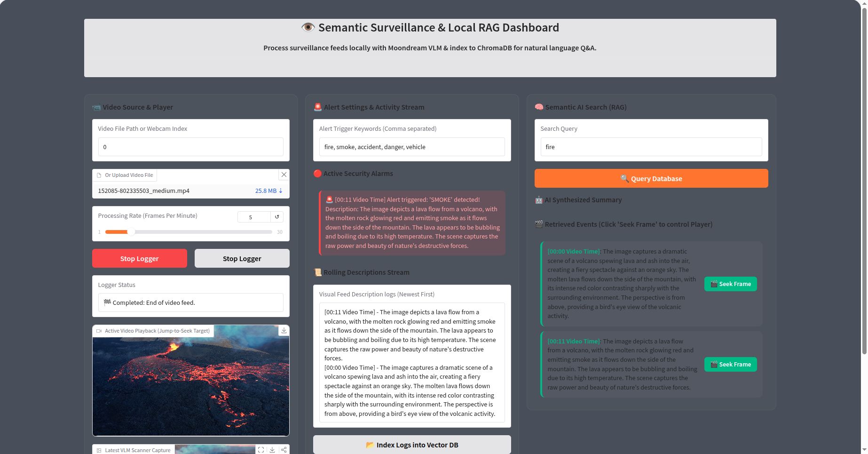The height and width of the screenshot is (454, 868).
Task: Click the Search Query text field
Action: click(x=651, y=147)
